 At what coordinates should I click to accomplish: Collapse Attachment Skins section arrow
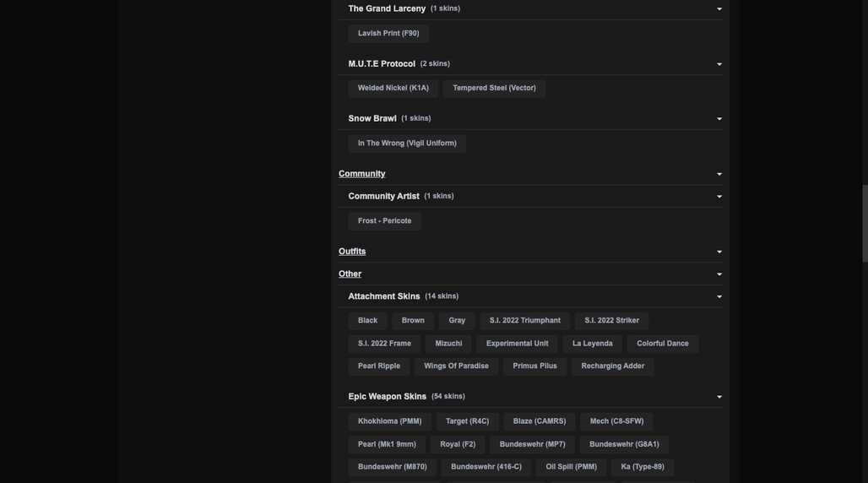(719, 297)
